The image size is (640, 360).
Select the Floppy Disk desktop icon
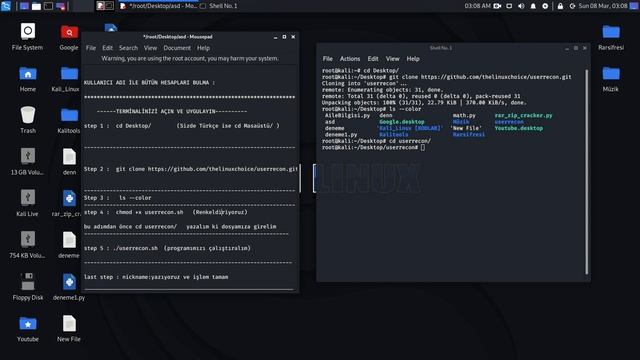coord(28,287)
